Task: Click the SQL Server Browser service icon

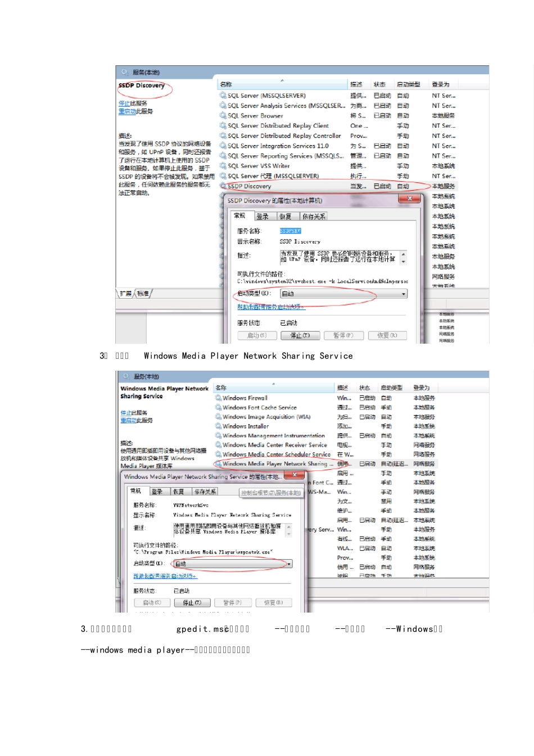Action: click(223, 116)
